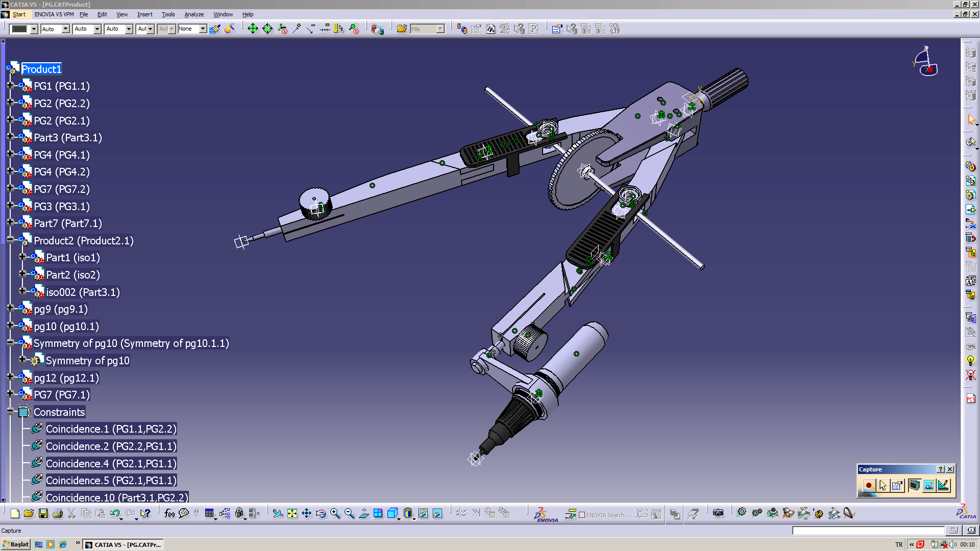Viewport: 980px width, 551px height.
Task: Click the Show desktop quick launch icon
Action: pos(39,544)
